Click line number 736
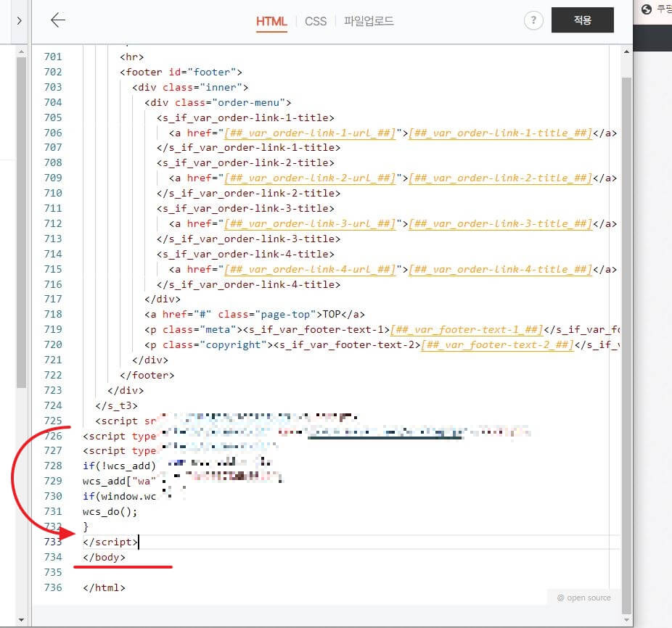 tap(53, 587)
